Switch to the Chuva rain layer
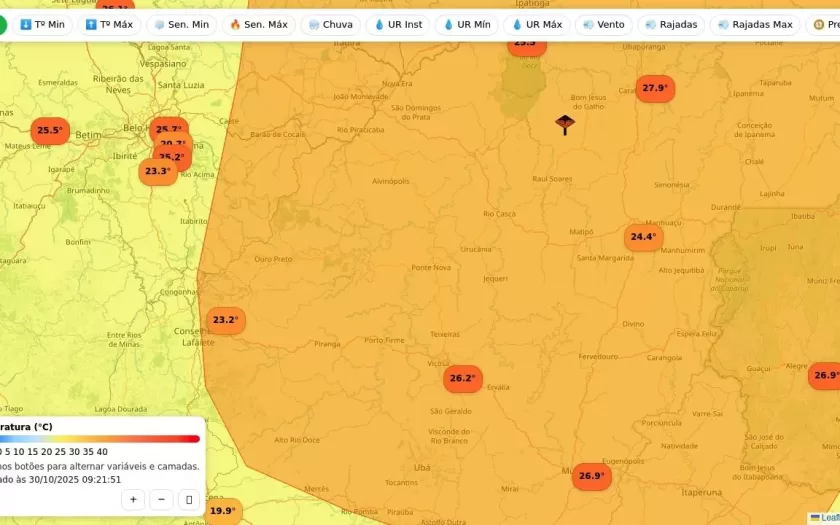 point(330,25)
